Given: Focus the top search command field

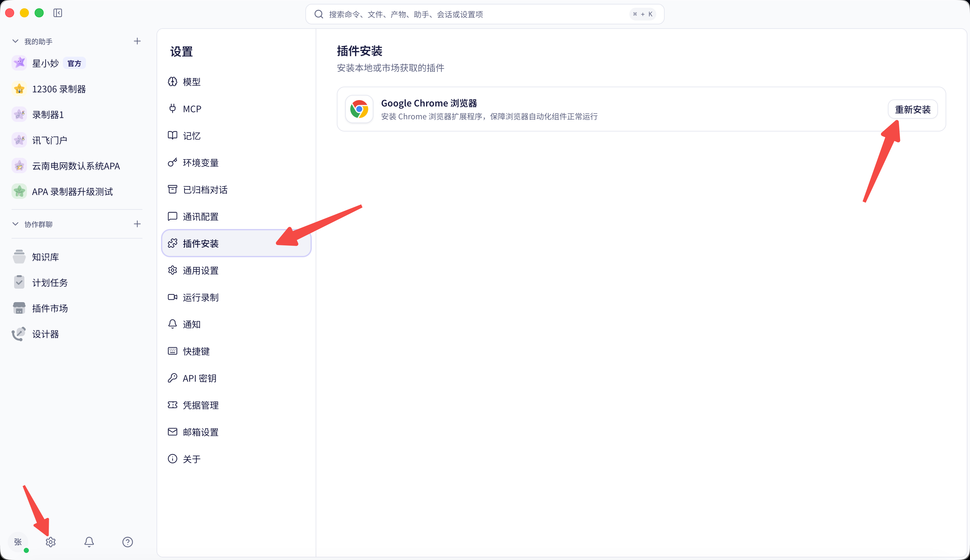Looking at the screenshot, I should 485,14.
